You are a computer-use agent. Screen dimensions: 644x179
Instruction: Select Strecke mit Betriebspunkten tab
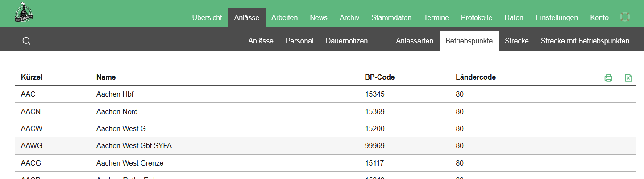[585, 41]
